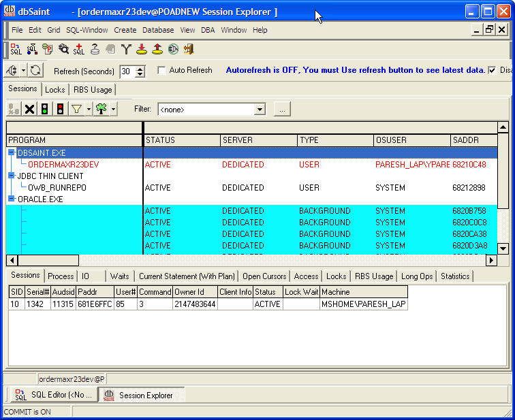Viewport: 515px width, 420px height.
Task: Click the black X kill session icon
Action: [29, 109]
